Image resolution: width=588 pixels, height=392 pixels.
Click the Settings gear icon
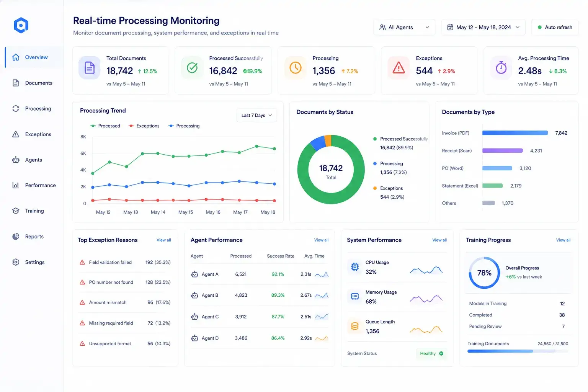(16, 262)
